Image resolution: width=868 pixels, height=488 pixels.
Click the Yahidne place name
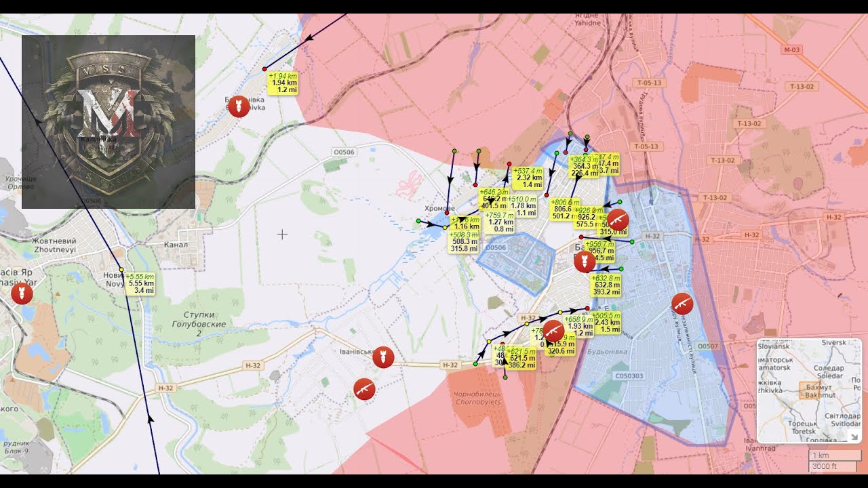pyautogui.click(x=587, y=22)
